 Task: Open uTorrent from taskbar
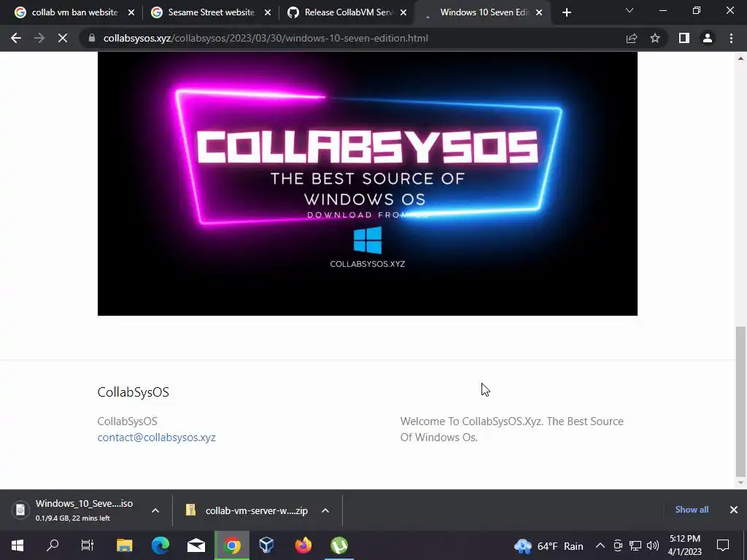pos(339,545)
